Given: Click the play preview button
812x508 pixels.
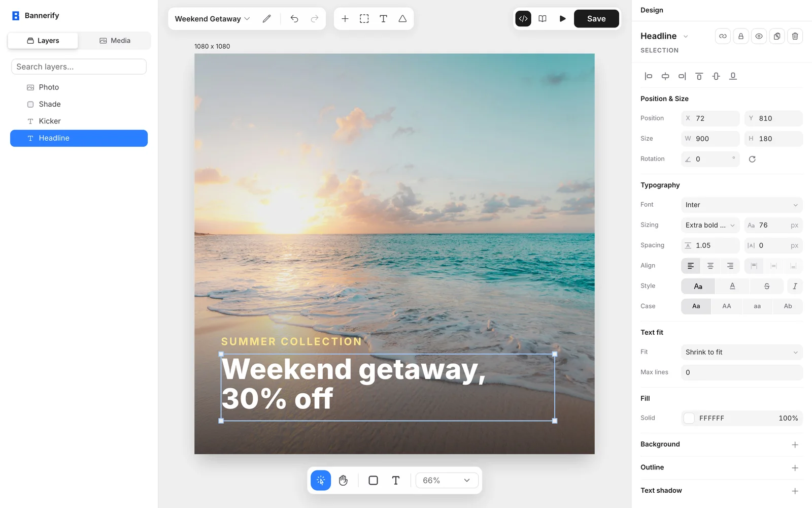Looking at the screenshot, I should click(562, 19).
